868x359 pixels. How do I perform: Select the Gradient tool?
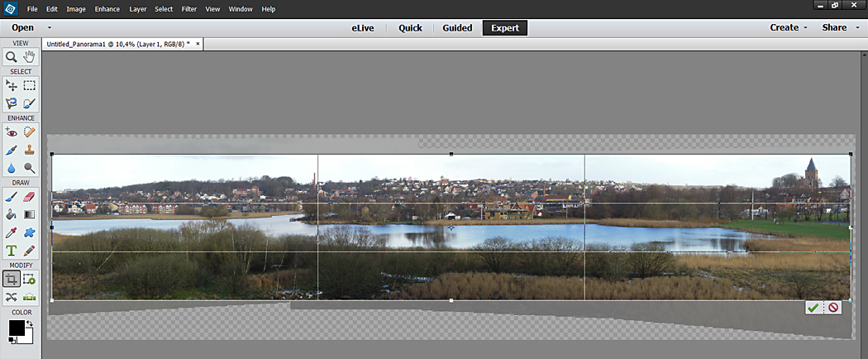[x=29, y=214]
